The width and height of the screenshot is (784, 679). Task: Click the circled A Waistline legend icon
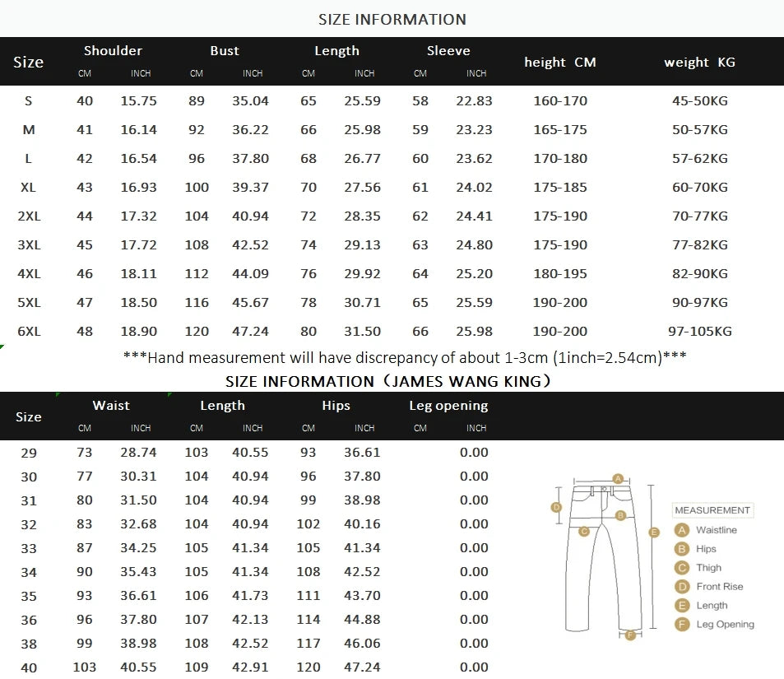click(x=680, y=530)
